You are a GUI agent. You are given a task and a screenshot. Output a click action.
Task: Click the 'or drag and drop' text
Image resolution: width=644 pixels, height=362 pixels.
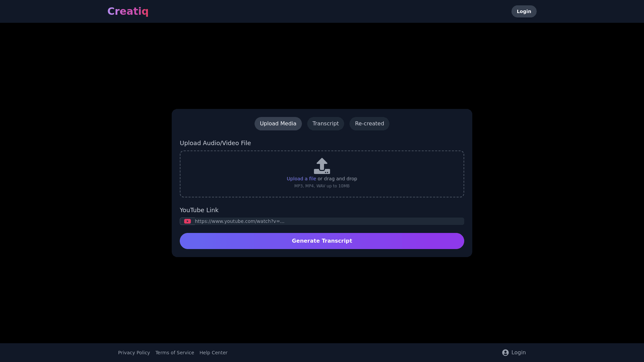337,179
